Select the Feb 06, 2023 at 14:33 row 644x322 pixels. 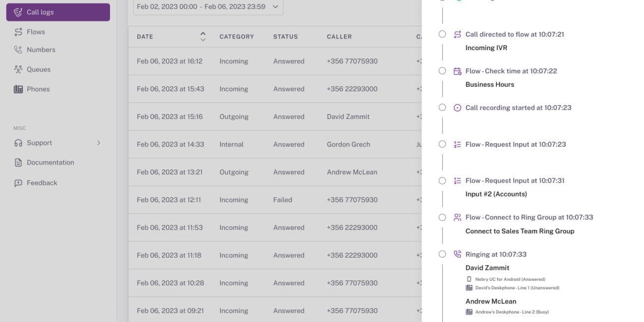click(x=275, y=145)
